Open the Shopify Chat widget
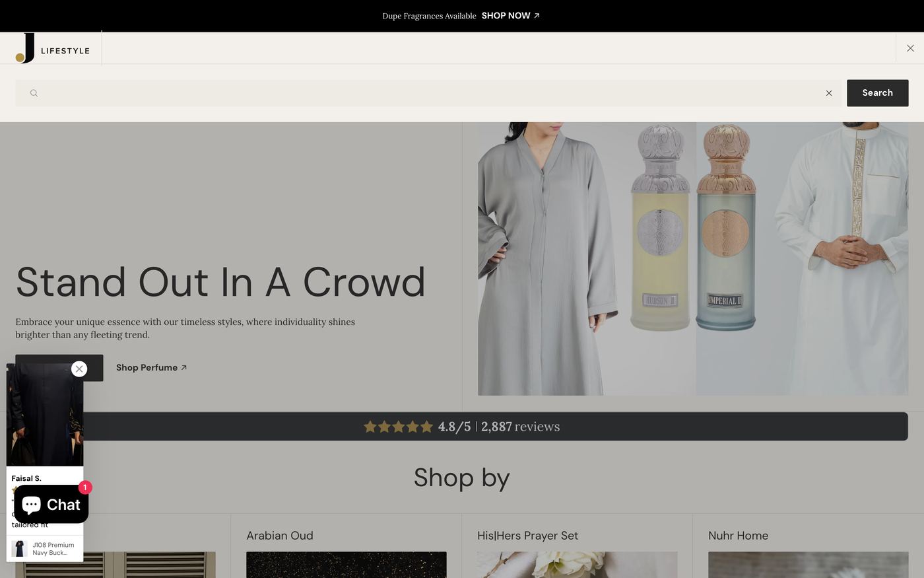 pos(51,505)
